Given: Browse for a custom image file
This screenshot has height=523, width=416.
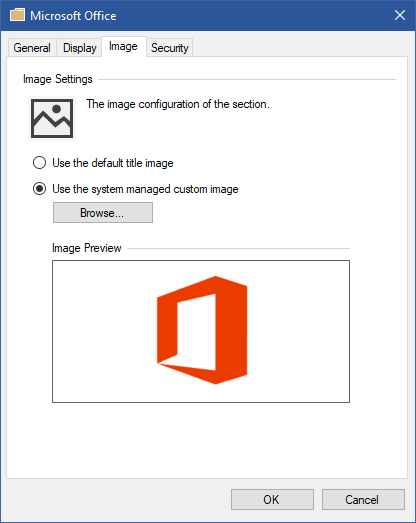Looking at the screenshot, I should click(103, 213).
